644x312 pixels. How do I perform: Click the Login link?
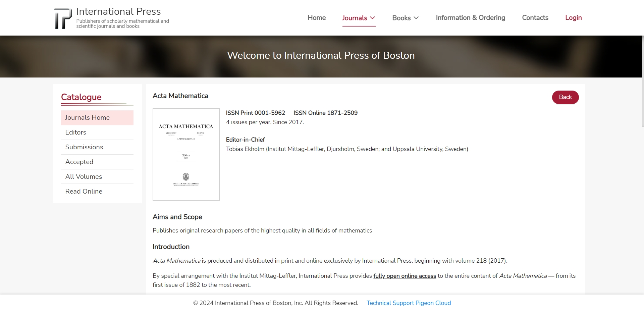coord(574,18)
